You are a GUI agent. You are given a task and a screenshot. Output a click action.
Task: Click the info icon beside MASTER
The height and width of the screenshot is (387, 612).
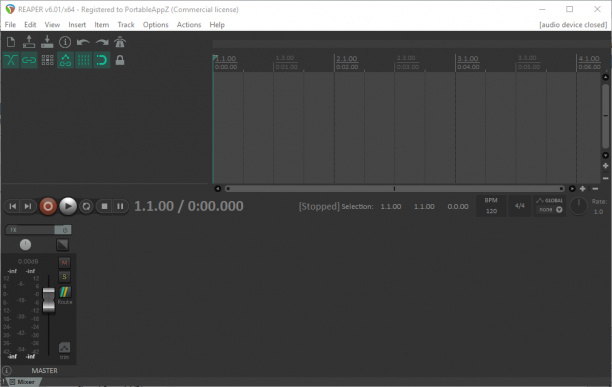pyautogui.click(x=7, y=371)
